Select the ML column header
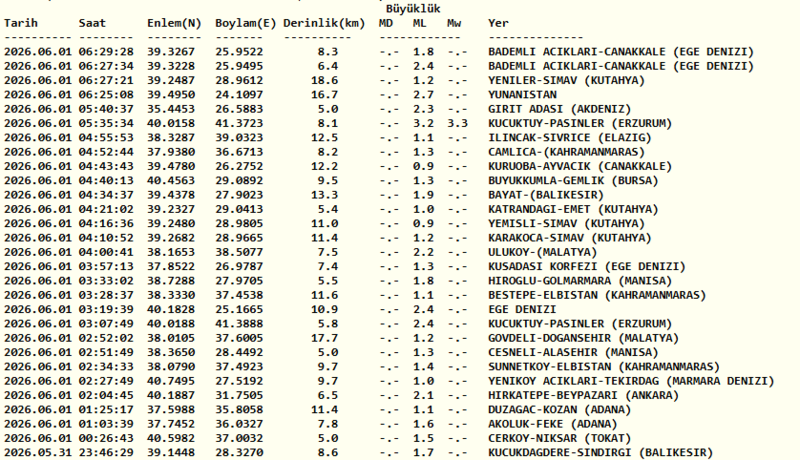Screen dimensions: 800x460 point(420,23)
